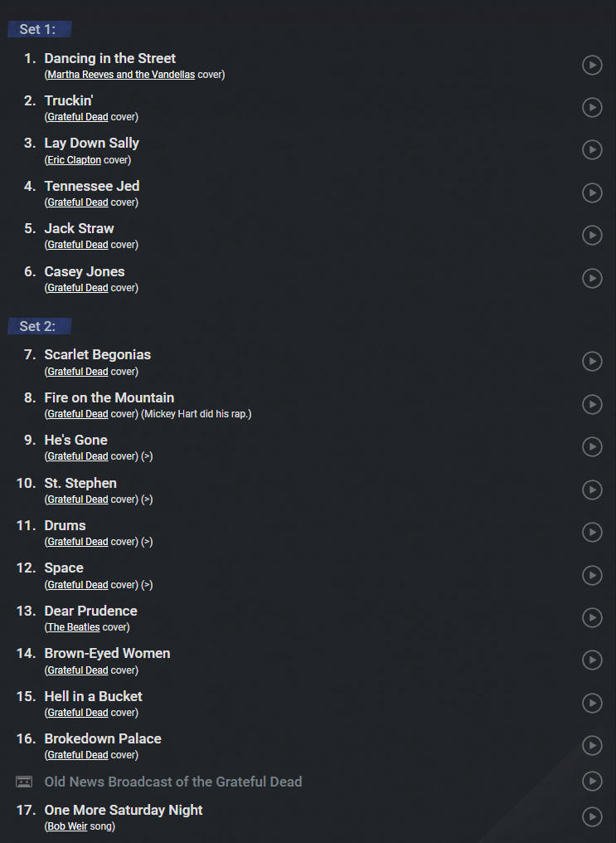
Task: Click the Bob Weir link
Action: (x=67, y=826)
